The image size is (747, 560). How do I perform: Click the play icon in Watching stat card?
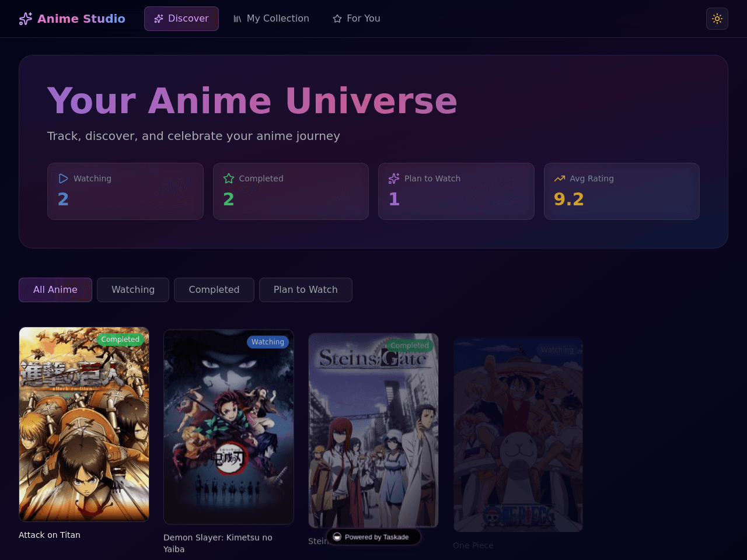(x=63, y=178)
